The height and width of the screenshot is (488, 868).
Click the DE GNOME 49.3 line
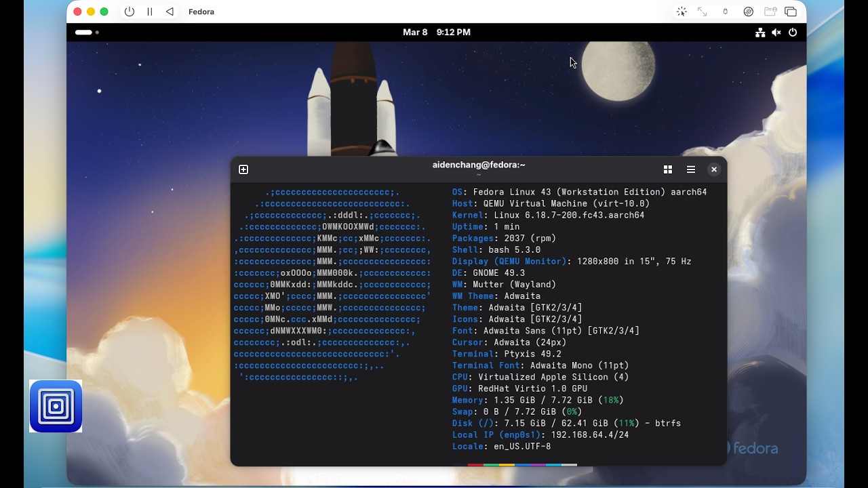coord(489,272)
